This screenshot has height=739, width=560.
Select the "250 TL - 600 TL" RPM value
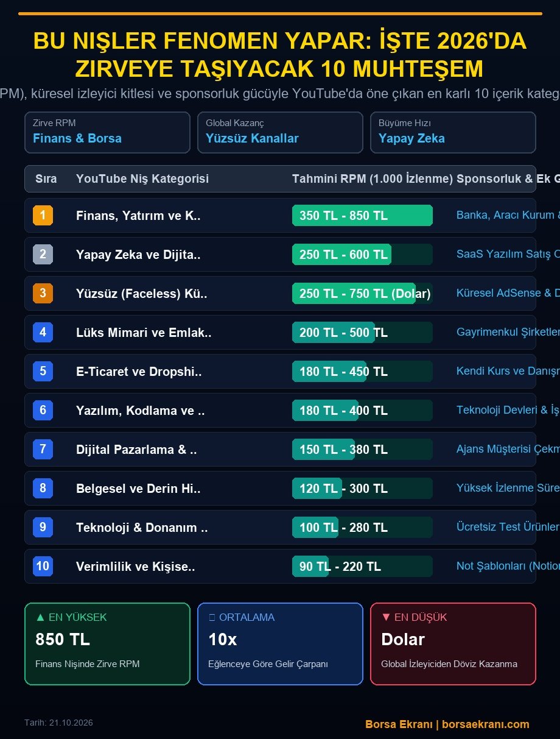343,255
